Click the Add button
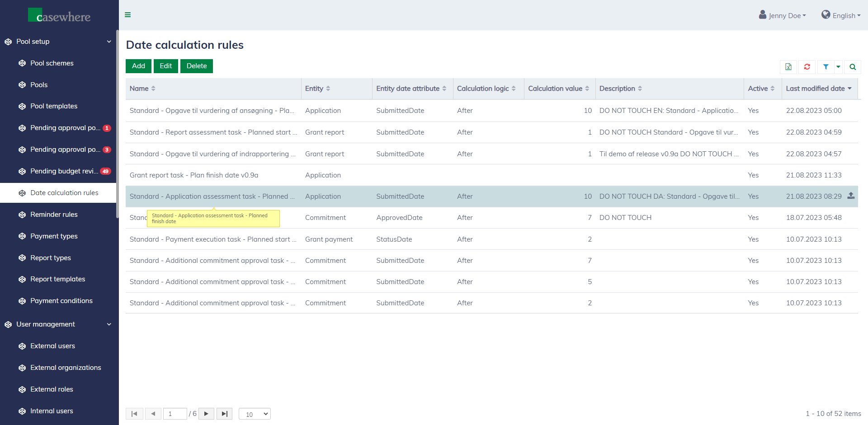 pos(138,66)
